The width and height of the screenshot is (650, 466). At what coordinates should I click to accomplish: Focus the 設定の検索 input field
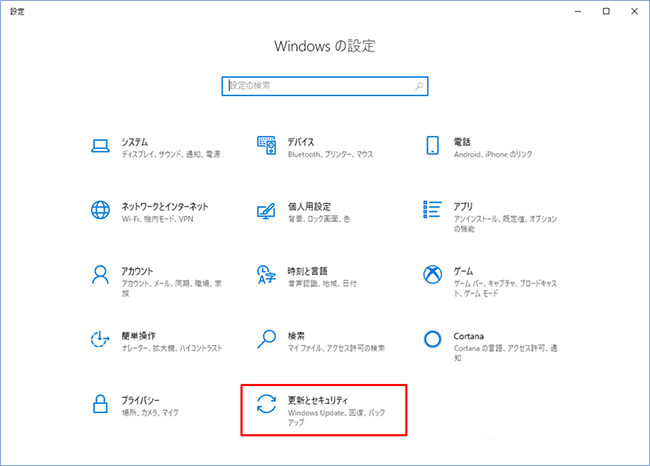click(x=325, y=86)
